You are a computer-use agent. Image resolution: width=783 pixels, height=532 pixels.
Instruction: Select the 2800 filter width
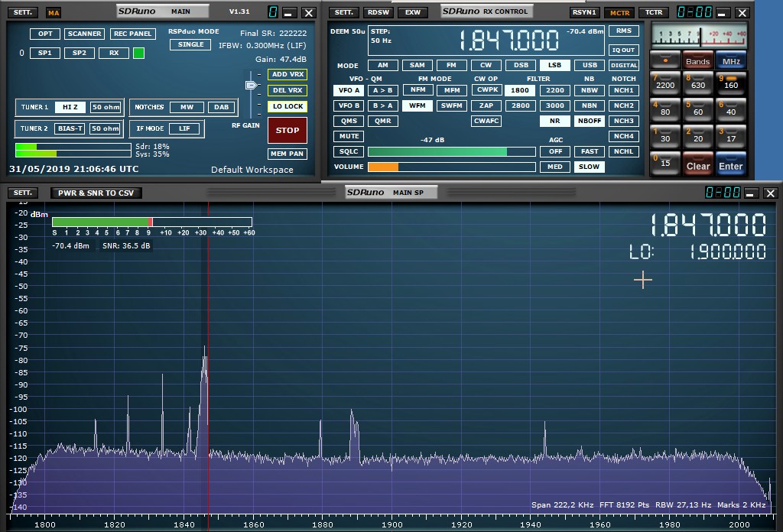point(520,105)
